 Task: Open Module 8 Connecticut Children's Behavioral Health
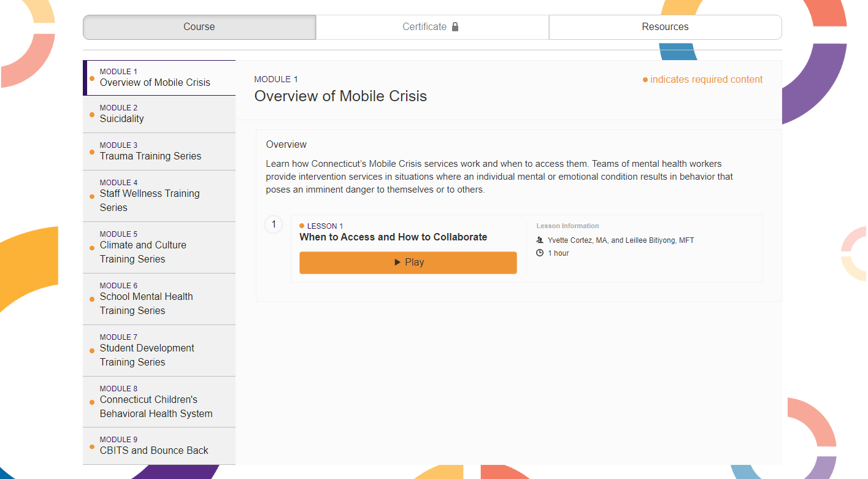[x=159, y=402]
